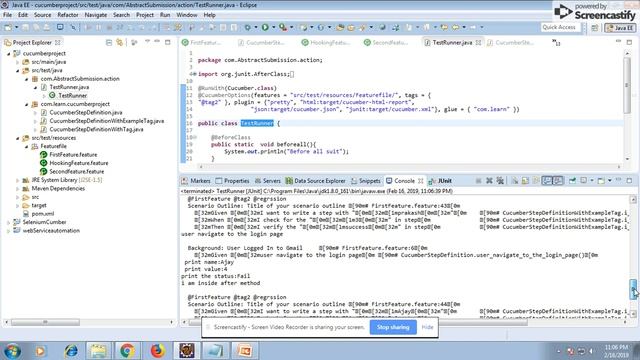Open the Debug dropdown arrow
The height and width of the screenshot is (360, 640).
click(256, 27)
